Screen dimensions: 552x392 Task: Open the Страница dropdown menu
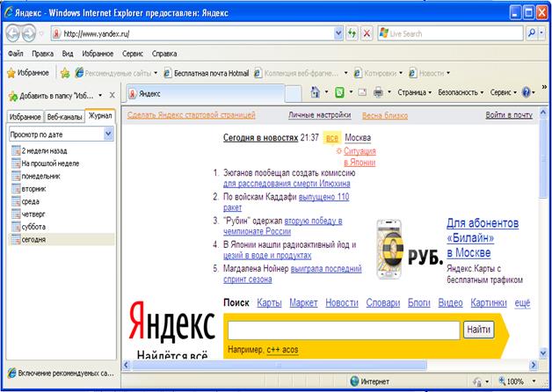414,92
